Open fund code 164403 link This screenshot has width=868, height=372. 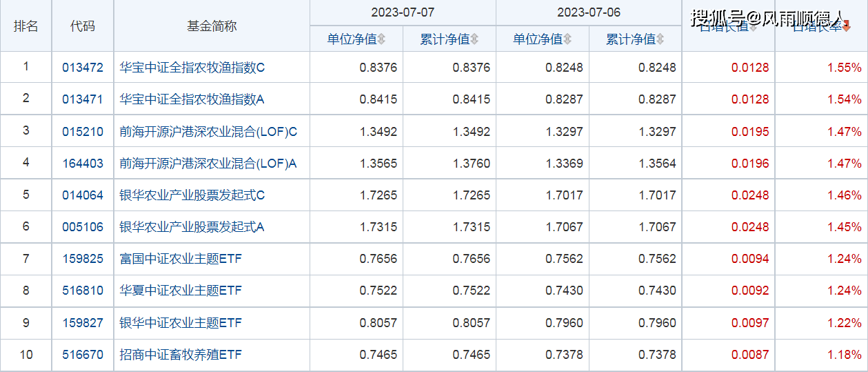83,164
